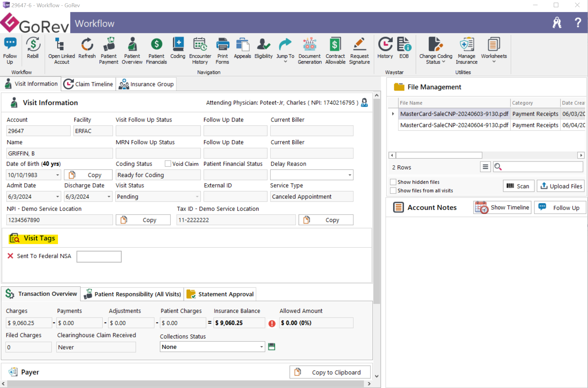Click Show Timeline in Account Notes
Image resolution: width=588 pixels, height=388 pixels.
pyautogui.click(x=502, y=207)
